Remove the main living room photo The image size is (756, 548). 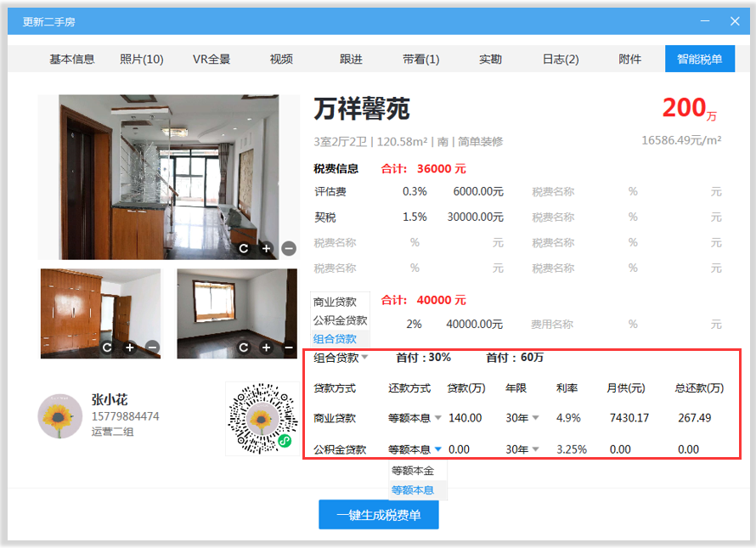pos(289,248)
